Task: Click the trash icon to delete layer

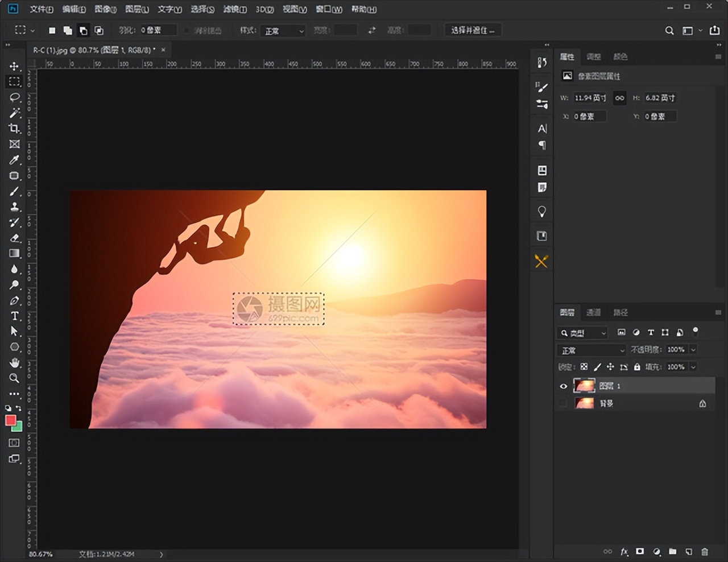Action: [705, 551]
